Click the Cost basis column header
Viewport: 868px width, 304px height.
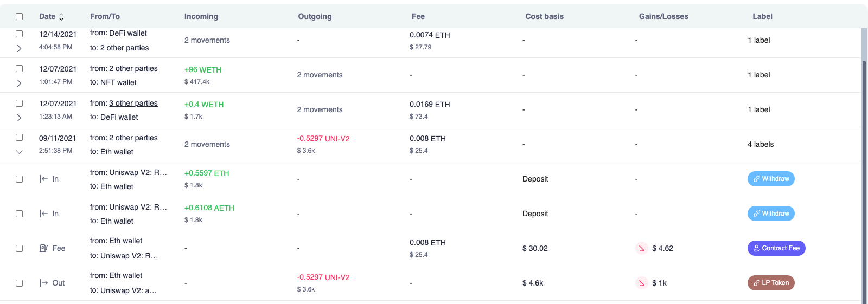[x=544, y=16]
